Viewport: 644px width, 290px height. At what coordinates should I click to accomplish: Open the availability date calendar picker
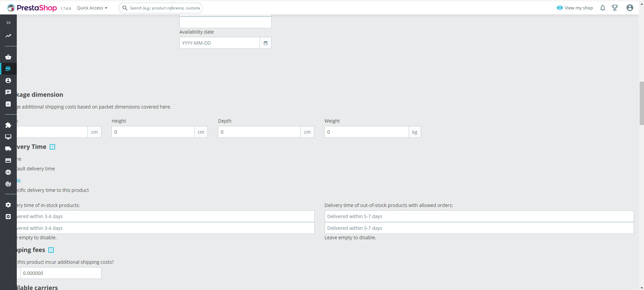266,43
